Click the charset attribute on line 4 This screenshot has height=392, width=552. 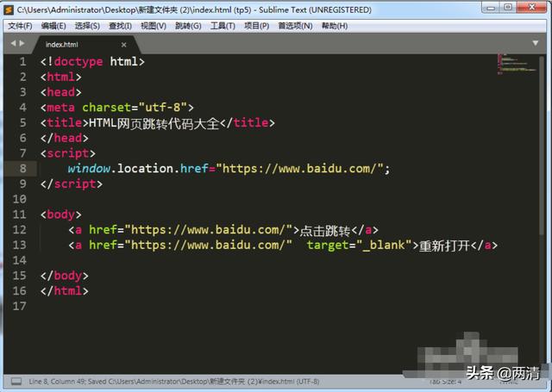(x=107, y=108)
